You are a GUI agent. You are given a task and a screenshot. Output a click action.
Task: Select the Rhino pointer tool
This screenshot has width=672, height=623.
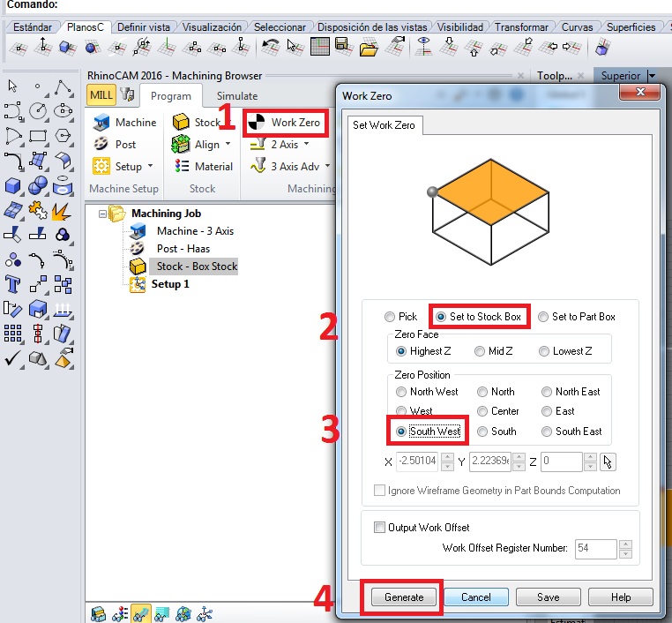coord(12,86)
